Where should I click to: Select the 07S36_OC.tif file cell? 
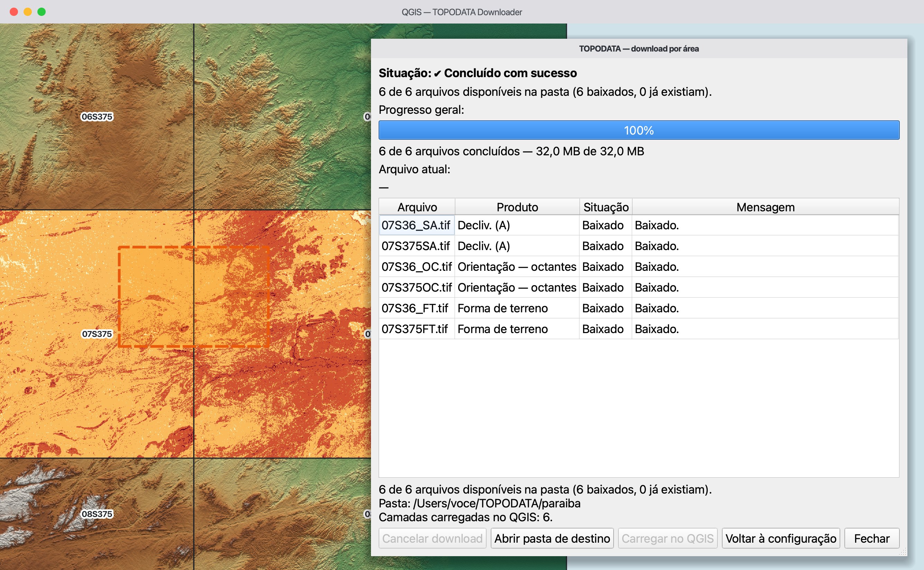pos(417,267)
